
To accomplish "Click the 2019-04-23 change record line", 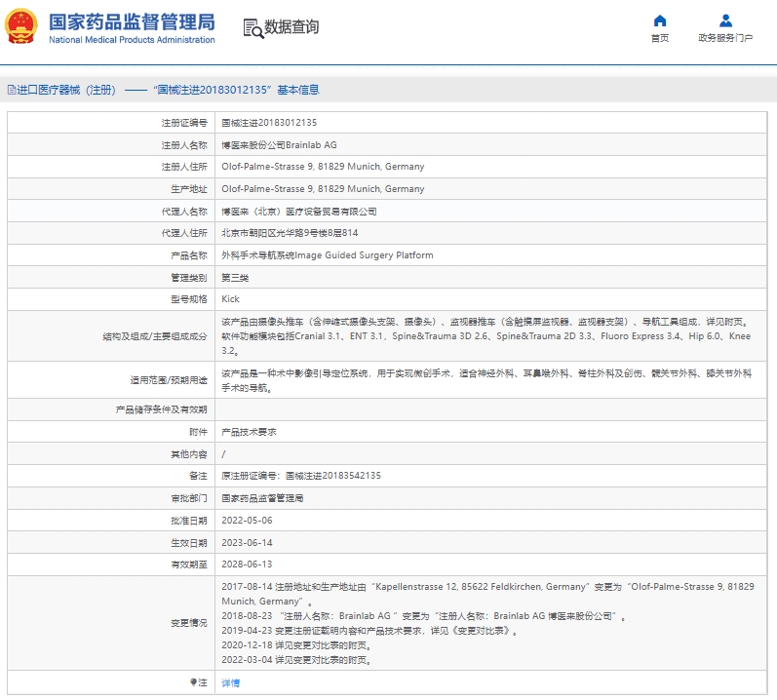I will 369,631.
